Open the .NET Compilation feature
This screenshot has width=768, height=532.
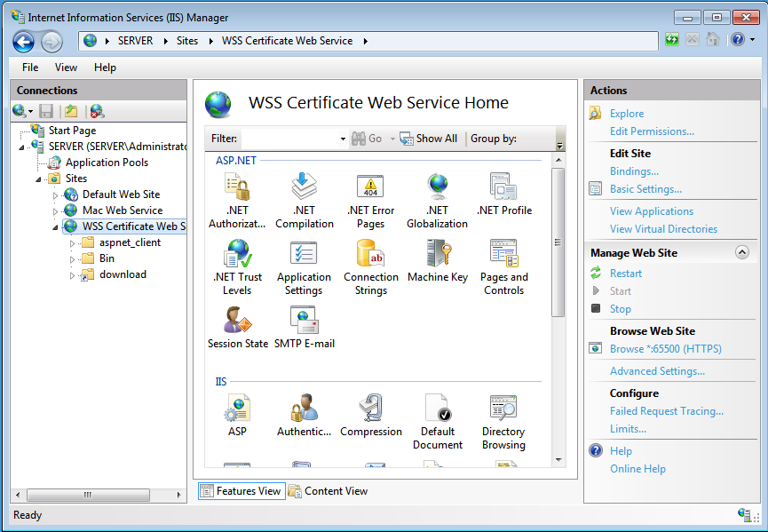[305, 201]
